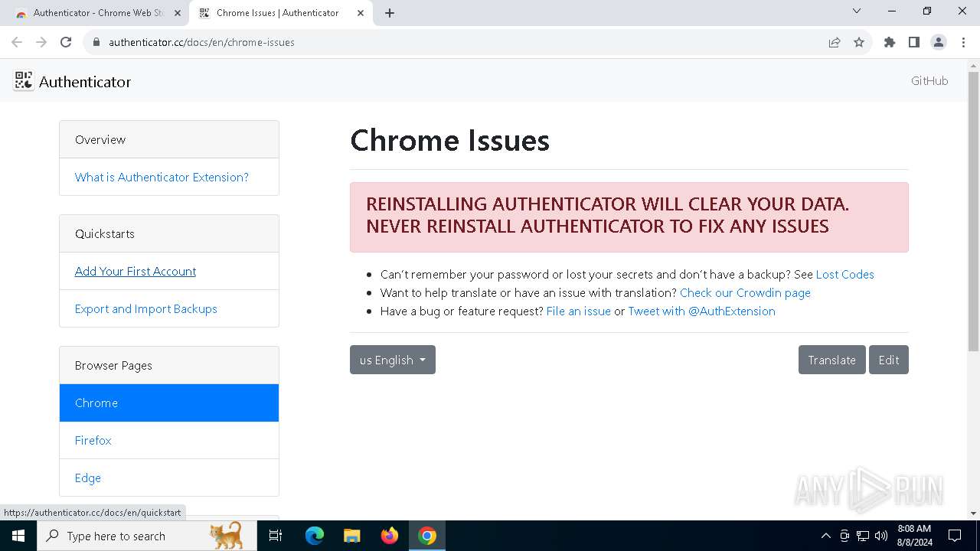Open Export and Import Backups
The height and width of the screenshot is (551, 980).
click(x=146, y=308)
